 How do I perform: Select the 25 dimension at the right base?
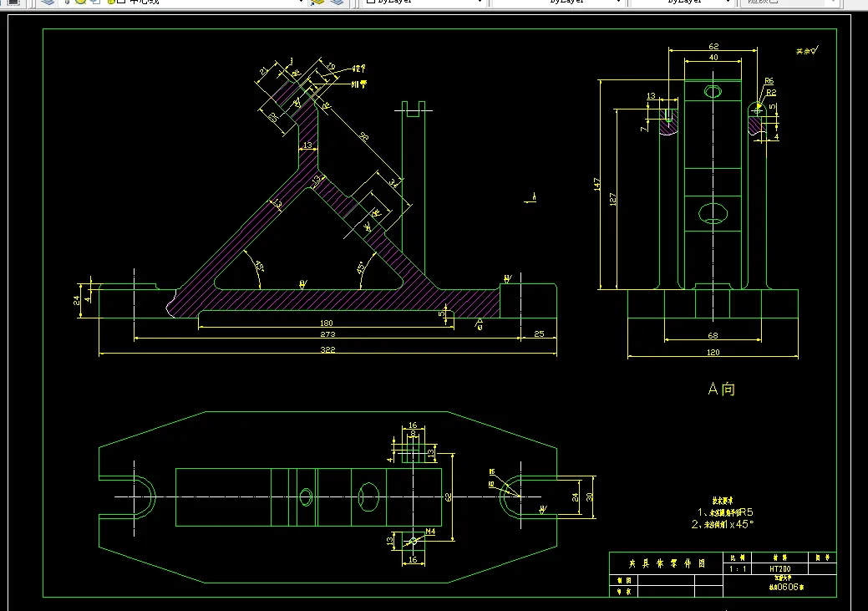point(539,334)
